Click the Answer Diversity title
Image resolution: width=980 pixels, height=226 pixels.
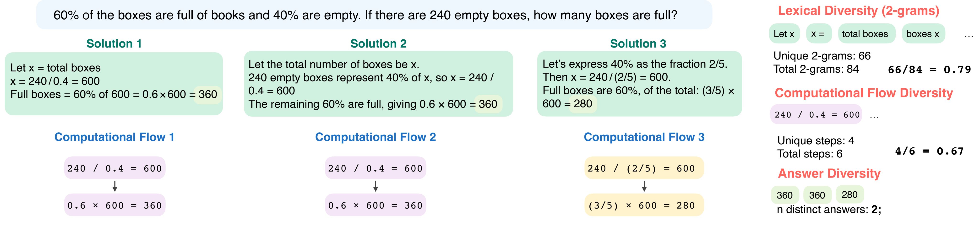[829, 173]
